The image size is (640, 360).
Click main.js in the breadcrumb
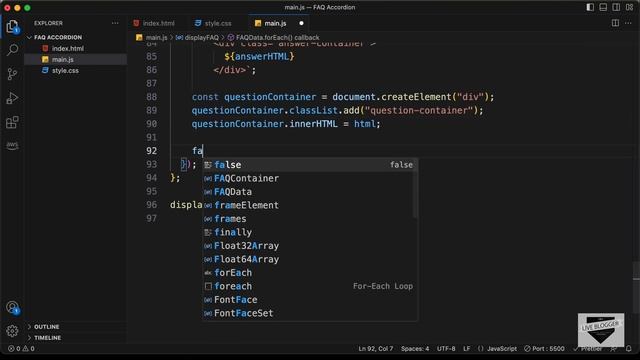coord(156,37)
